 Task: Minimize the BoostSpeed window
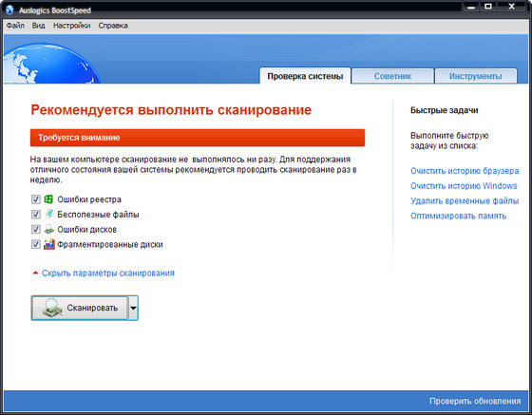click(x=471, y=7)
